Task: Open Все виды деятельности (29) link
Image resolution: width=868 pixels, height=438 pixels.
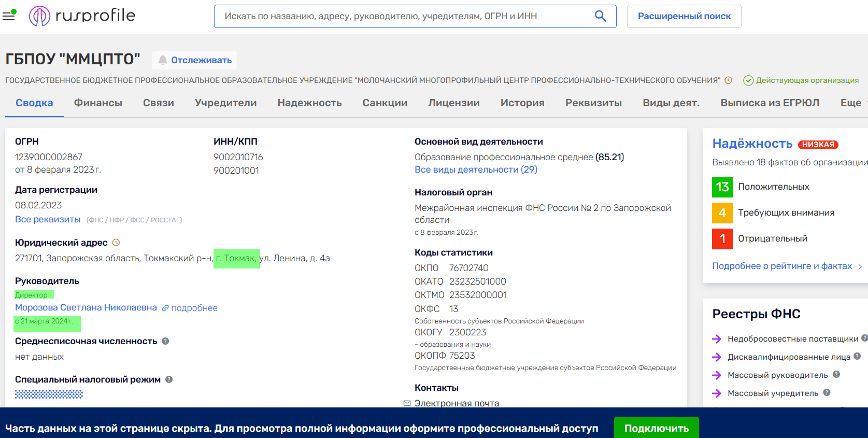Action: 475,169
